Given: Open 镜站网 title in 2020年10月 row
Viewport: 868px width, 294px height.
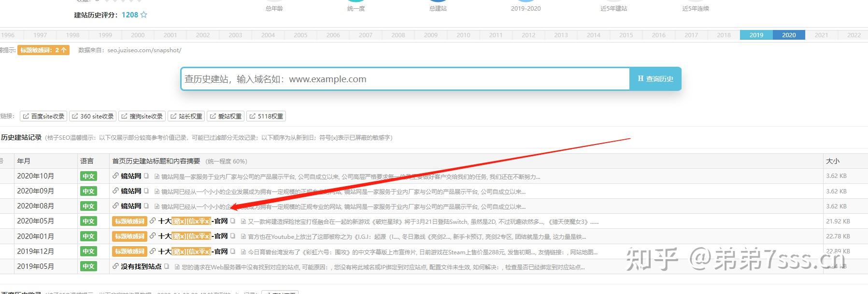Looking at the screenshot, I should coord(131,176).
